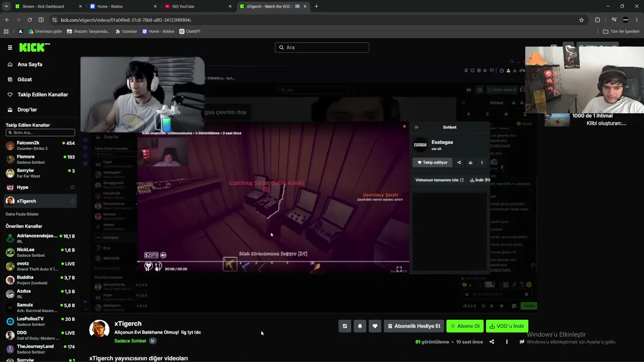Open Buddha Project Zomboid channel

pos(40,280)
